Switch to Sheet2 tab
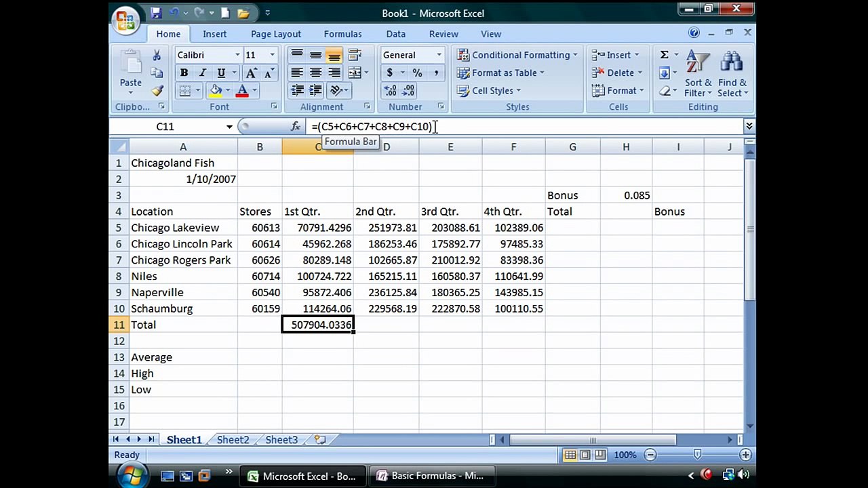868x488 pixels. click(x=233, y=440)
